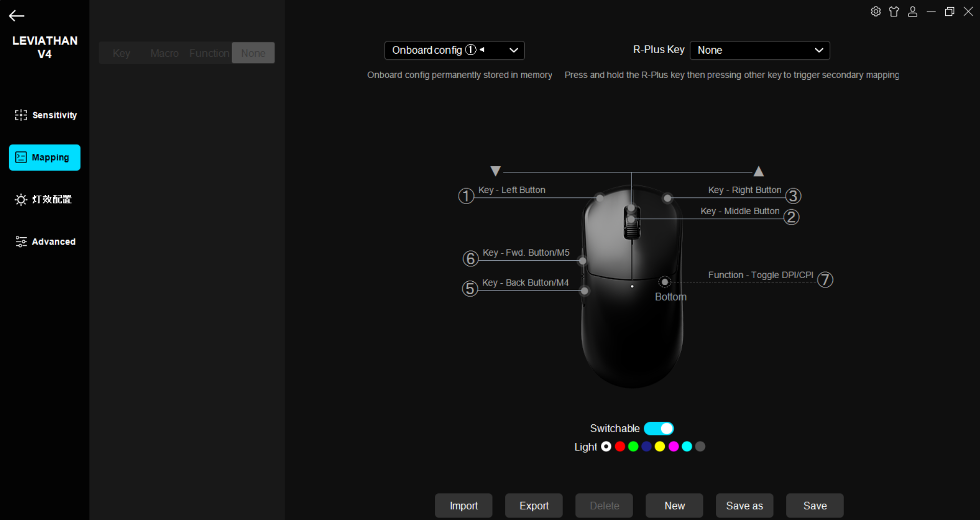The height and width of the screenshot is (520, 980).
Task: Click the Key - Left Button label
Action: (x=512, y=190)
